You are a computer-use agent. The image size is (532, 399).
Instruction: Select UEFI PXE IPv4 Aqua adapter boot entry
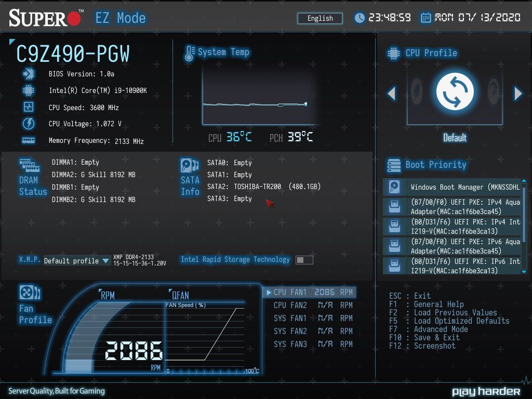click(x=453, y=207)
